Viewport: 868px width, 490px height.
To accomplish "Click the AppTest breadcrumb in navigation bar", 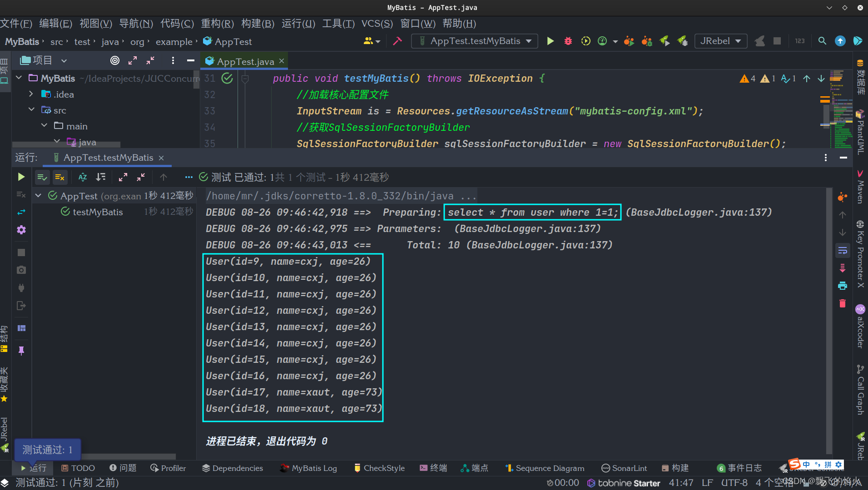I will tap(227, 42).
